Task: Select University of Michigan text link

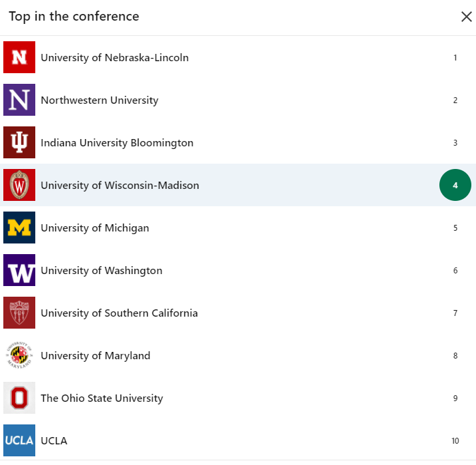Action: 95,228
